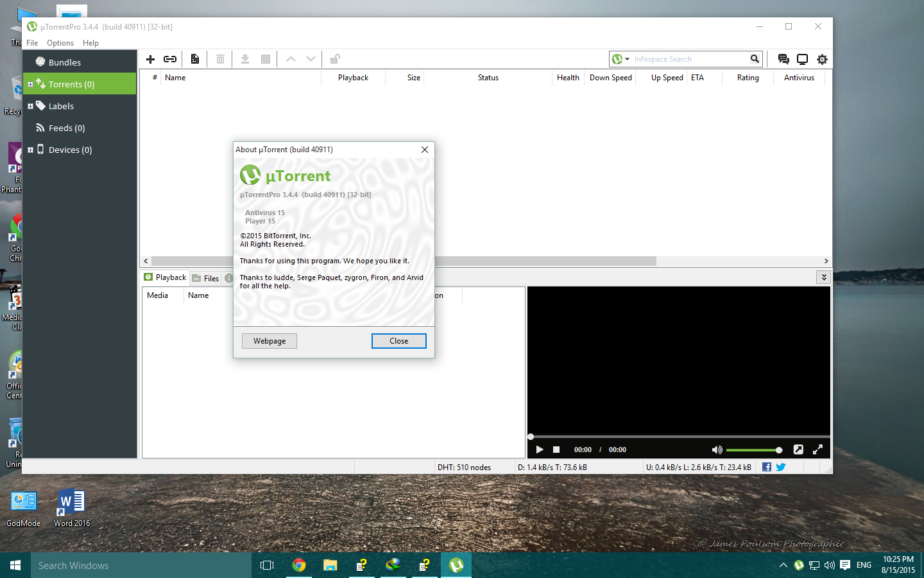The image size is (924, 578).
Task: Click the Add Torrent plus icon
Action: pos(150,59)
